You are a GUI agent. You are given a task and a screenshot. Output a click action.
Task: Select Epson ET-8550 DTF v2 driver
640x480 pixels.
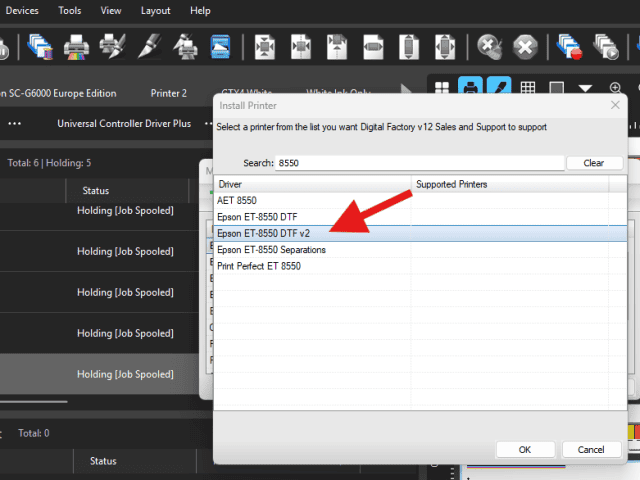click(264, 232)
